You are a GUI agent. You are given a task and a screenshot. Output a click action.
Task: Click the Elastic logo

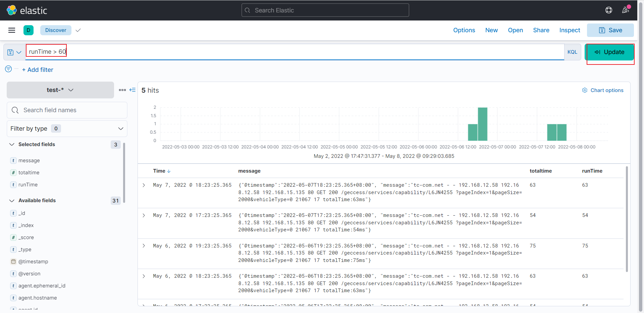(x=27, y=10)
